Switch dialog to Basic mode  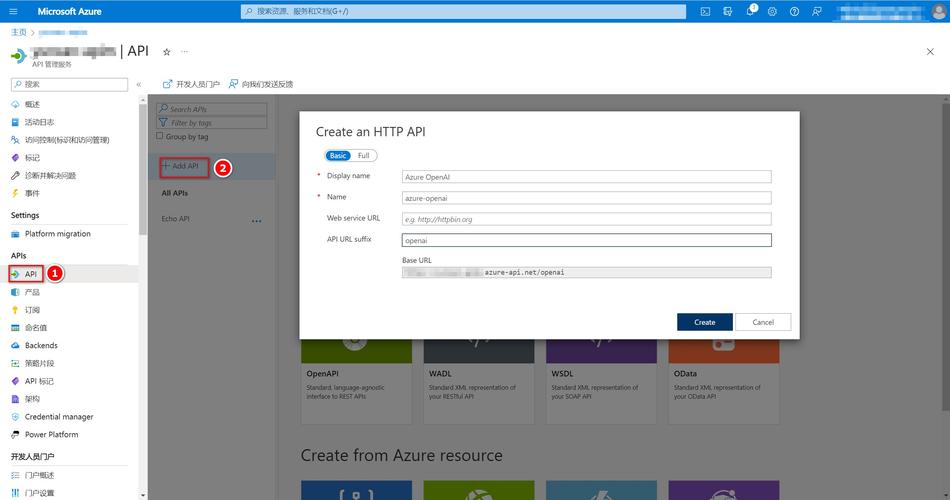tap(338, 156)
